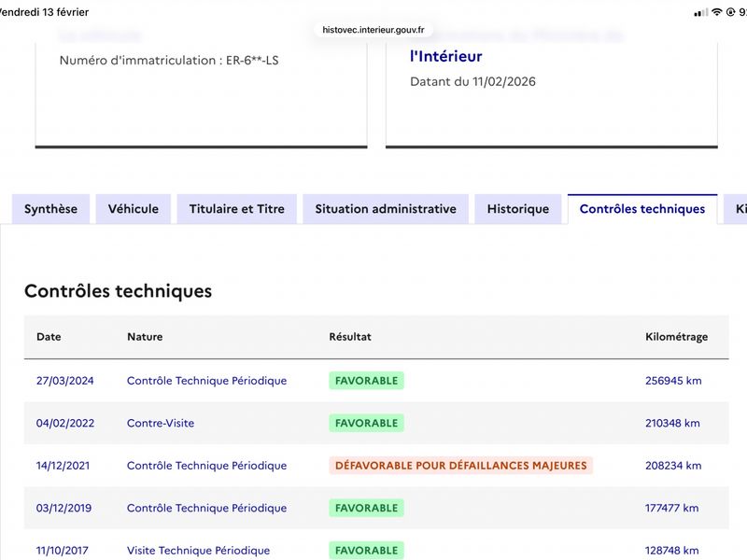Click the Date column header
The width and height of the screenshot is (747, 560).
(49, 337)
